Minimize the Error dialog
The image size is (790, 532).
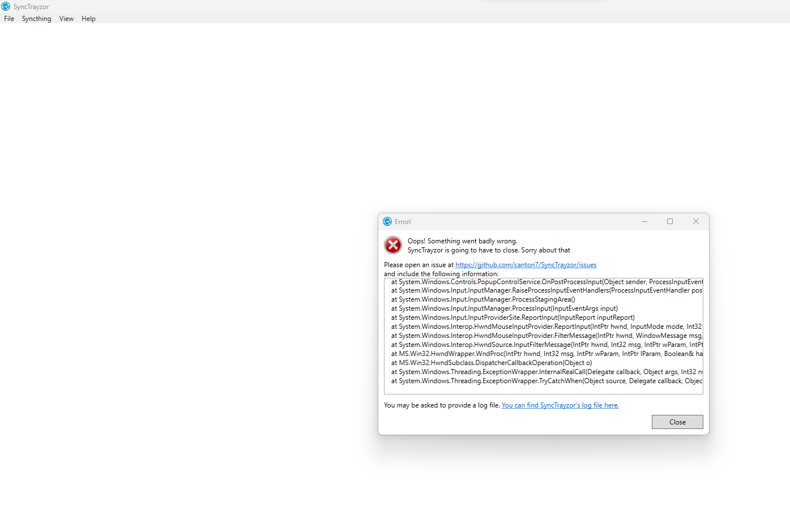[644, 221]
